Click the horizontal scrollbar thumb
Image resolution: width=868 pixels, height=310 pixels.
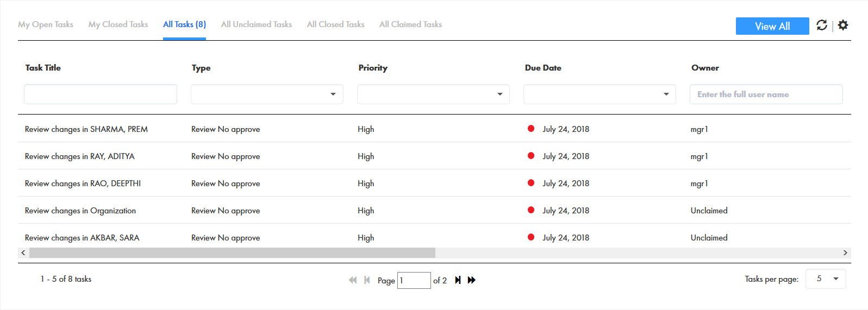point(232,253)
